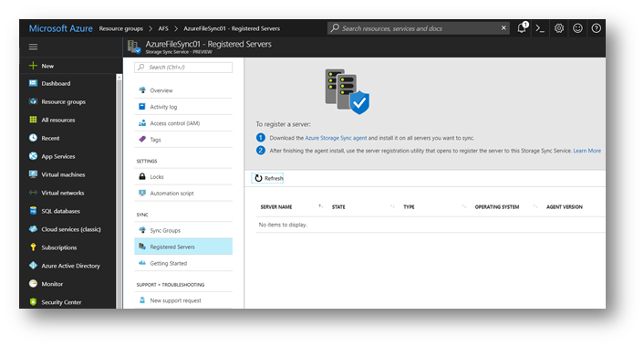
Task: Click the feedback smiley icon
Action: pos(577,28)
